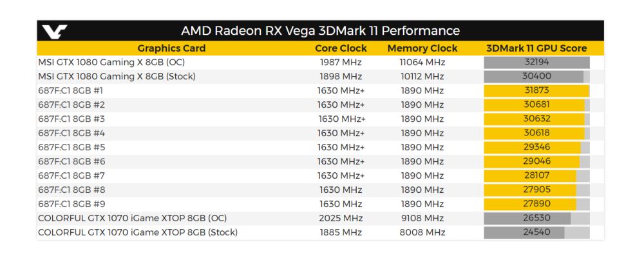This screenshot has width=644, height=258.
Task: Click the chart title 'AMD Radeon RX Vega 3DMark 11 Performance'
Action: [x=320, y=31]
